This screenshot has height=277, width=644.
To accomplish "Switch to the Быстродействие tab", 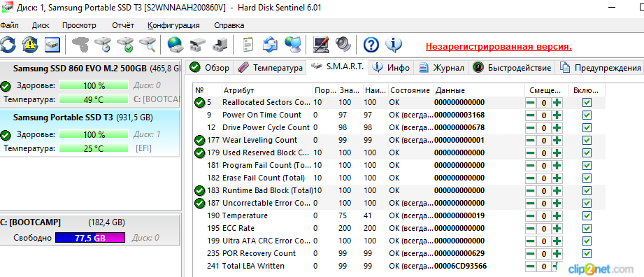I will 512,68.
